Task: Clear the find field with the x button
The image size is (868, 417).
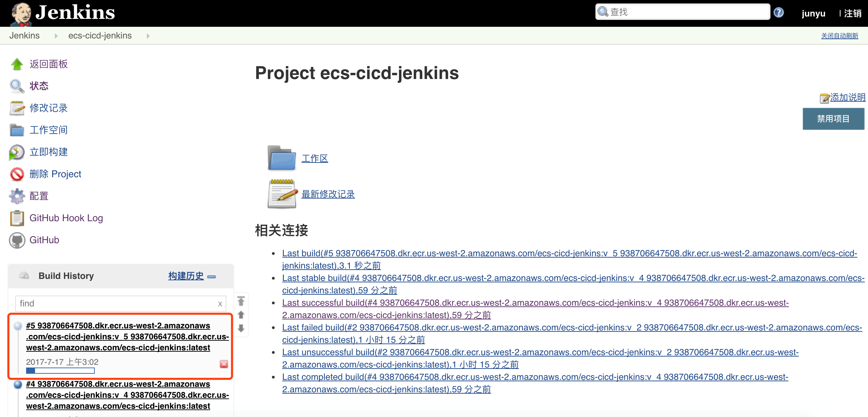Action: pos(220,304)
